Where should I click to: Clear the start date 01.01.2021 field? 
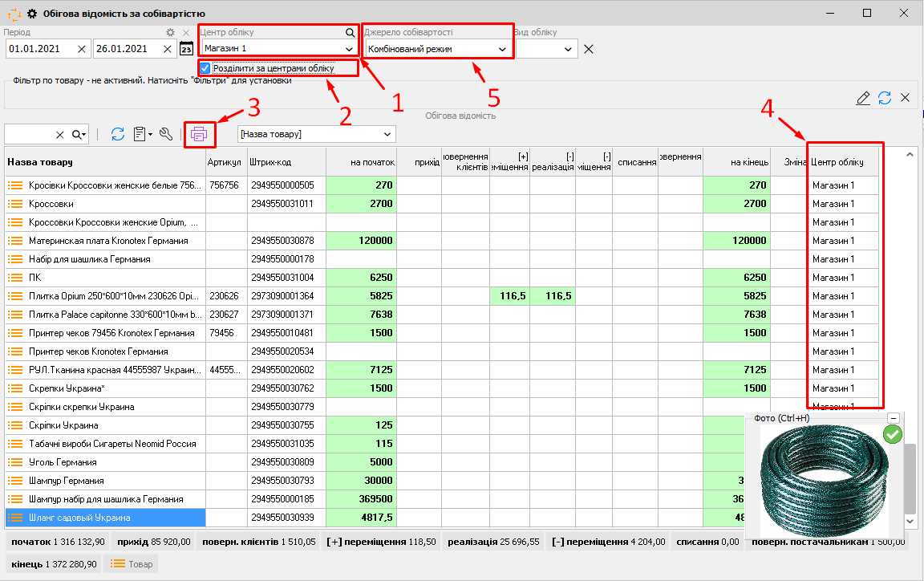(82, 49)
